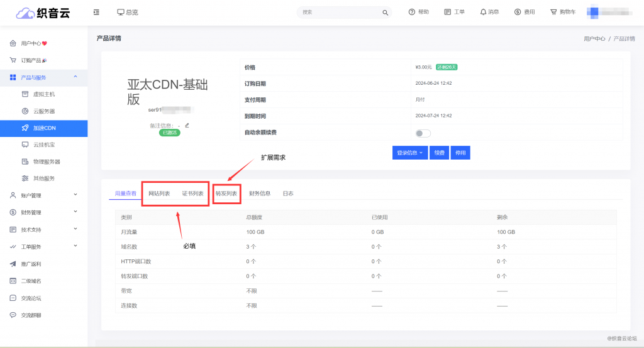Switch to the 转发列表 tab
This screenshot has width=644, height=348.
click(226, 193)
